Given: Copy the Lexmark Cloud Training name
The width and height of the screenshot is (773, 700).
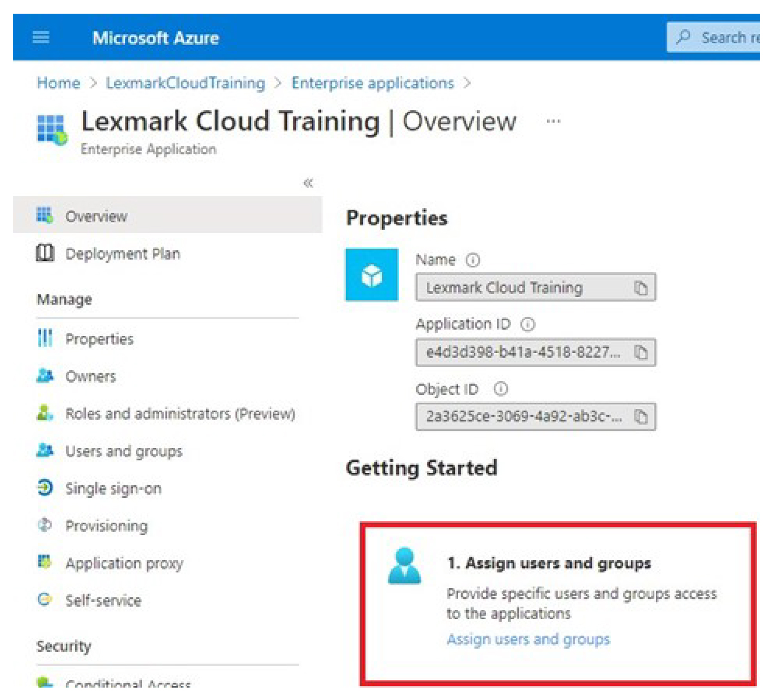Looking at the screenshot, I should point(642,288).
